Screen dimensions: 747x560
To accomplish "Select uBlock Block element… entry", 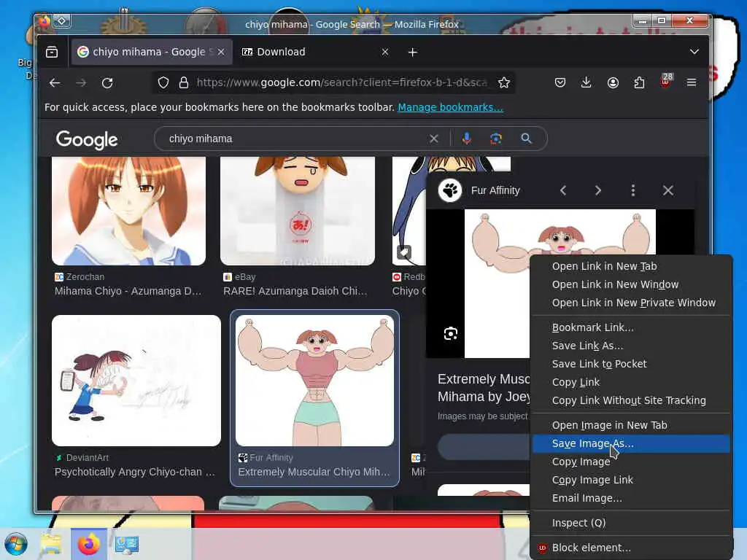I will point(631,548).
